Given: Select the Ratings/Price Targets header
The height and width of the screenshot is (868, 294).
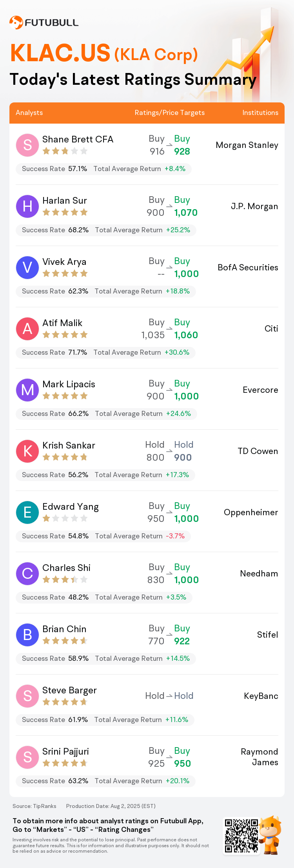Looking at the screenshot, I should pos(170,113).
